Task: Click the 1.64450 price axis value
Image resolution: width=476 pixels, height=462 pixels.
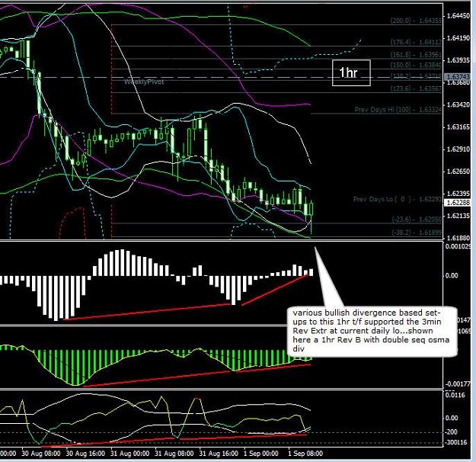Action: (x=458, y=16)
